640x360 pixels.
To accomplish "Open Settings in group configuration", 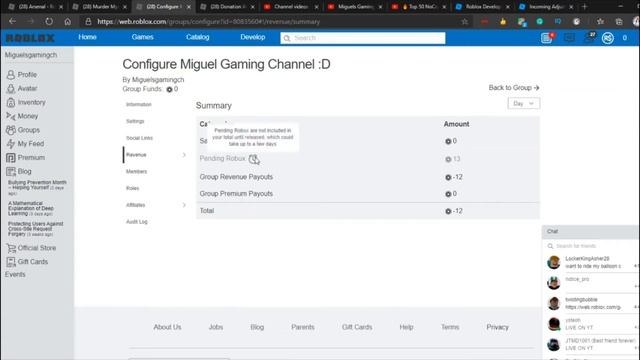I will (x=135, y=121).
